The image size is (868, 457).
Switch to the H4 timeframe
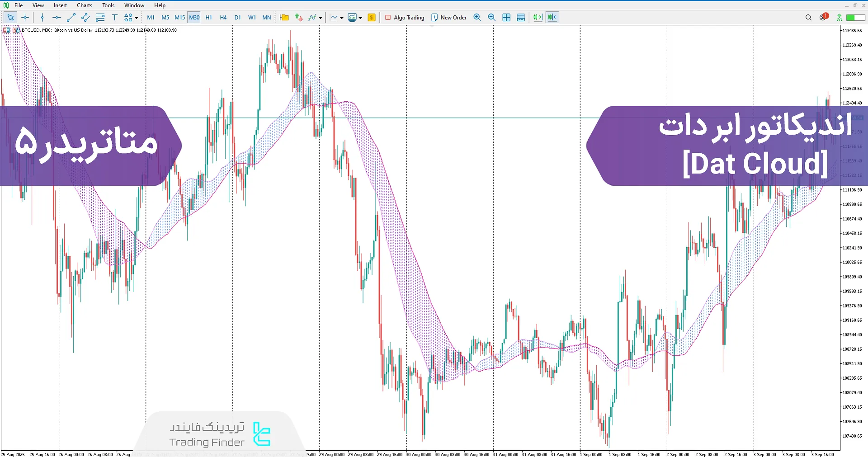(223, 18)
